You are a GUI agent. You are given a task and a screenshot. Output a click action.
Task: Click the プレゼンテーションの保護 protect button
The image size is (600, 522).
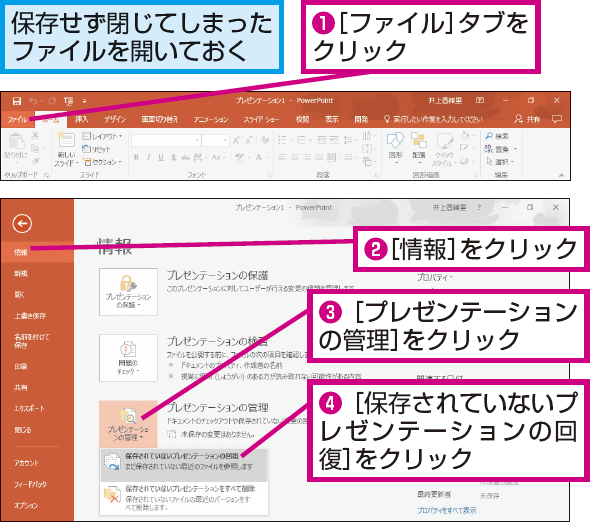click(128, 292)
